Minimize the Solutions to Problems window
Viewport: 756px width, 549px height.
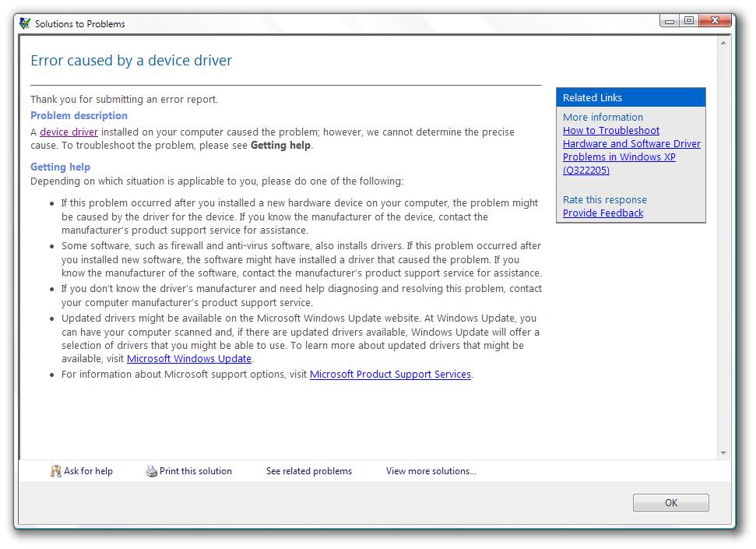pyautogui.click(x=670, y=21)
